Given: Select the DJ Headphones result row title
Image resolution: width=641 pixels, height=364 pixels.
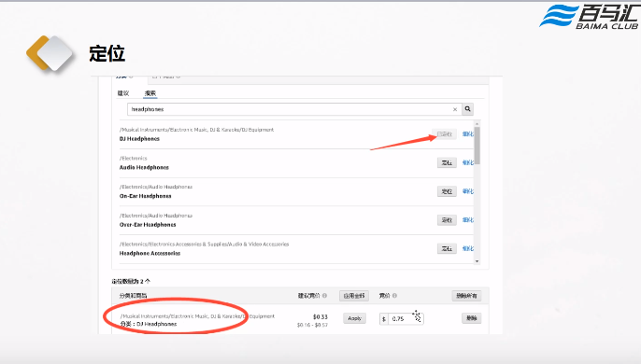Looking at the screenshot, I should pyautogui.click(x=139, y=139).
